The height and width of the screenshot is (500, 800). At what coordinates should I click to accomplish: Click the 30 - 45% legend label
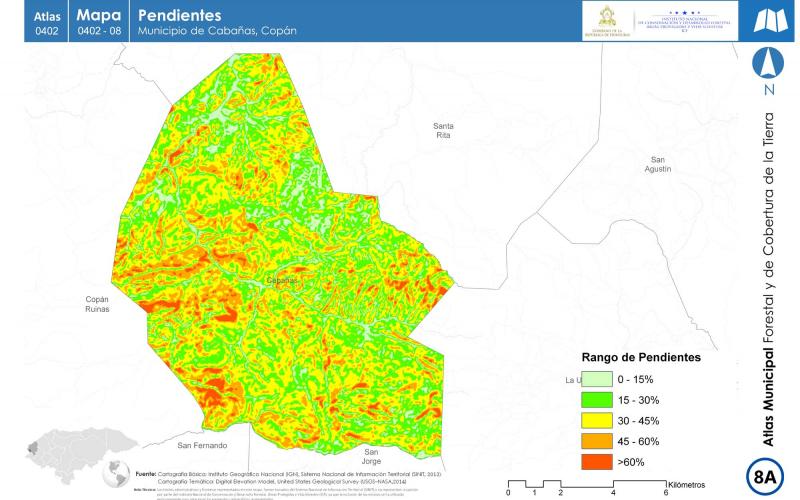pos(638,421)
